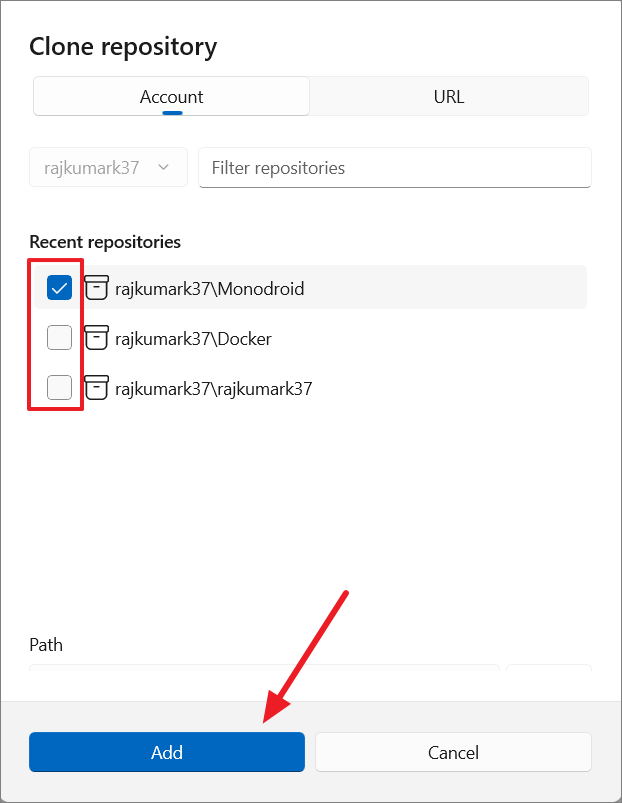
Task: Click the rajkumark37\rajkumark37 repository icon
Action: point(96,387)
